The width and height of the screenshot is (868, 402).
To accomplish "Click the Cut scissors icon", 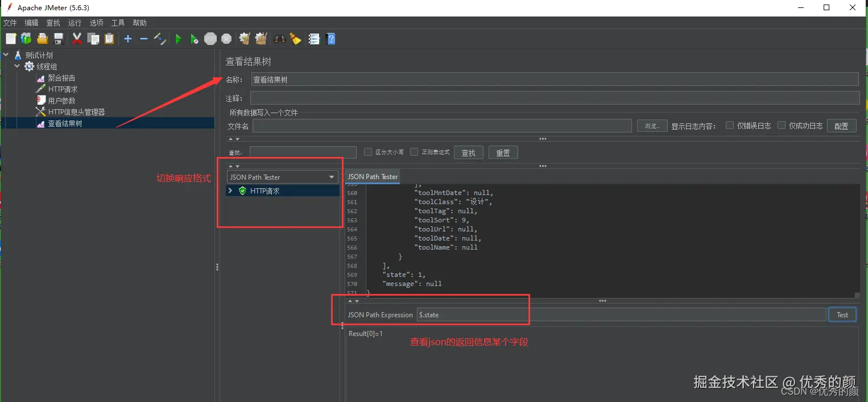I will pos(77,39).
